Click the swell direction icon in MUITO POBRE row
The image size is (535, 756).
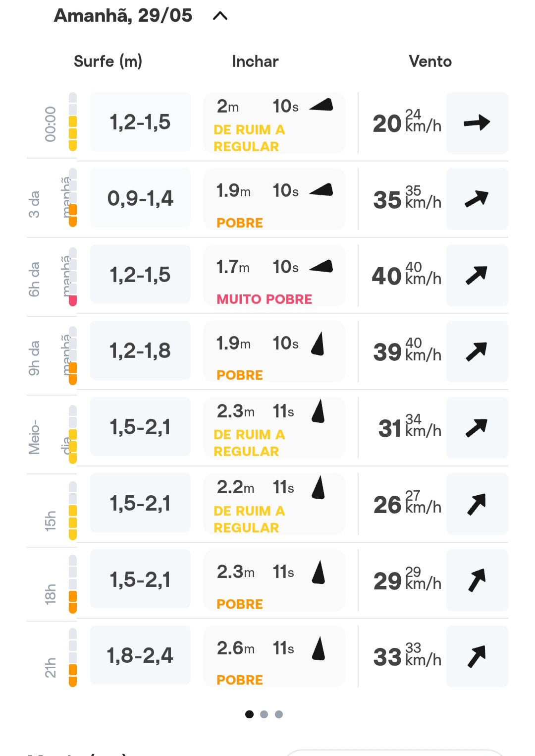[321, 266]
